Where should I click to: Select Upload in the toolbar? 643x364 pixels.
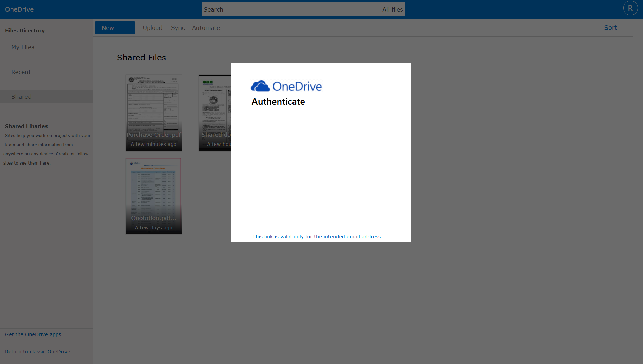(152, 28)
